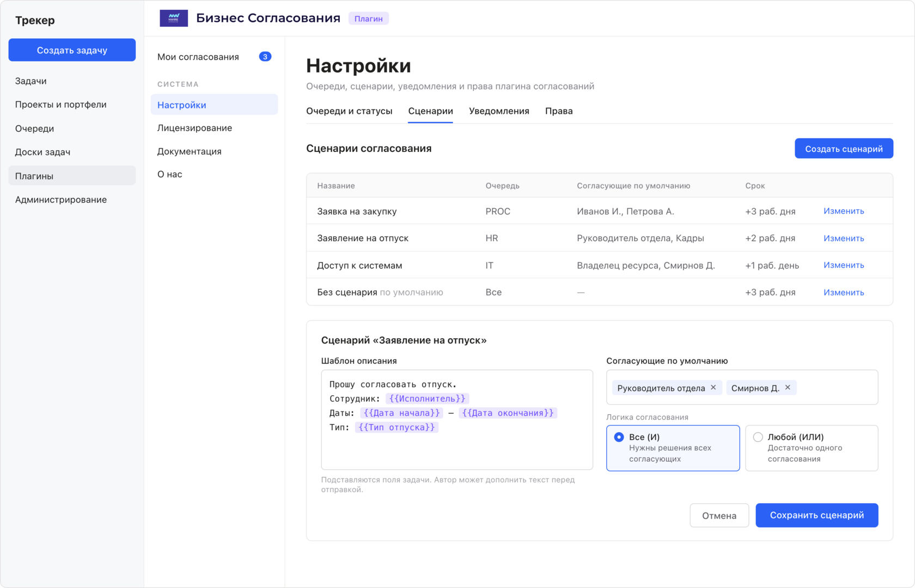Click the '+1 раб. день' deadline cell
The height and width of the screenshot is (588, 915).
pos(772,266)
